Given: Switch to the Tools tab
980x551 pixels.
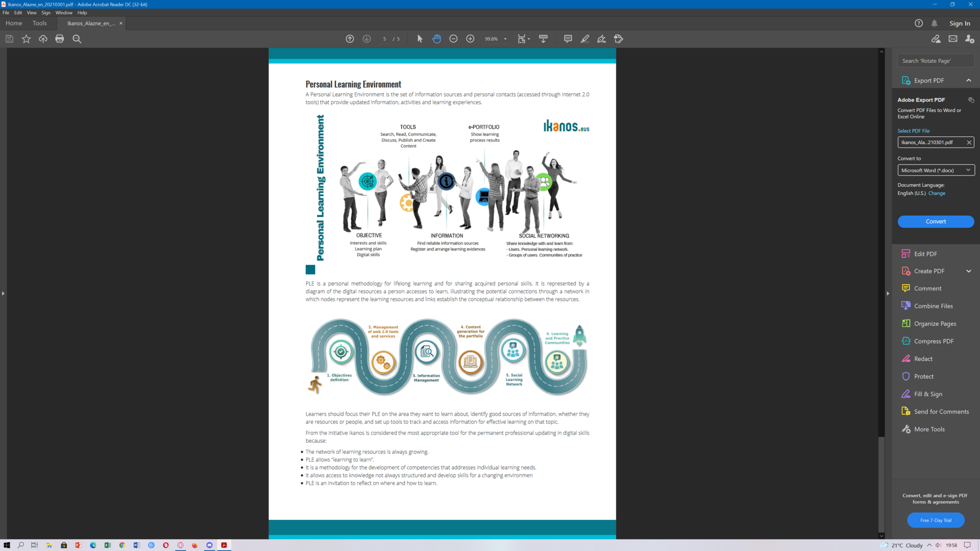Looking at the screenshot, I should [40, 23].
